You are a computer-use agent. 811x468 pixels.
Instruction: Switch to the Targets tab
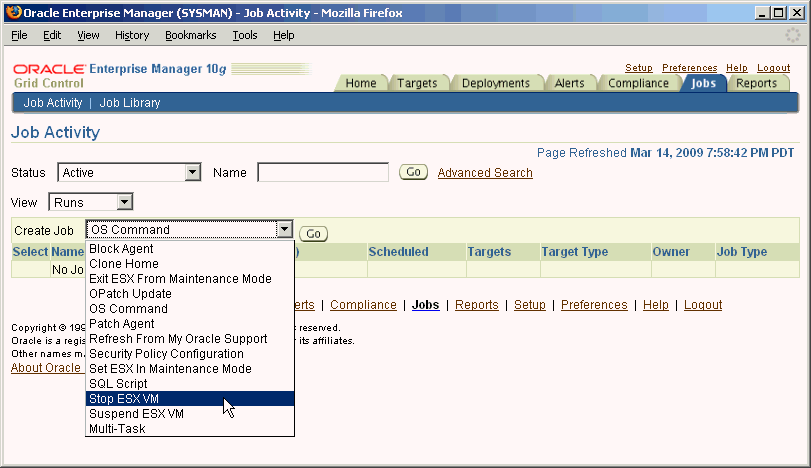click(417, 83)
